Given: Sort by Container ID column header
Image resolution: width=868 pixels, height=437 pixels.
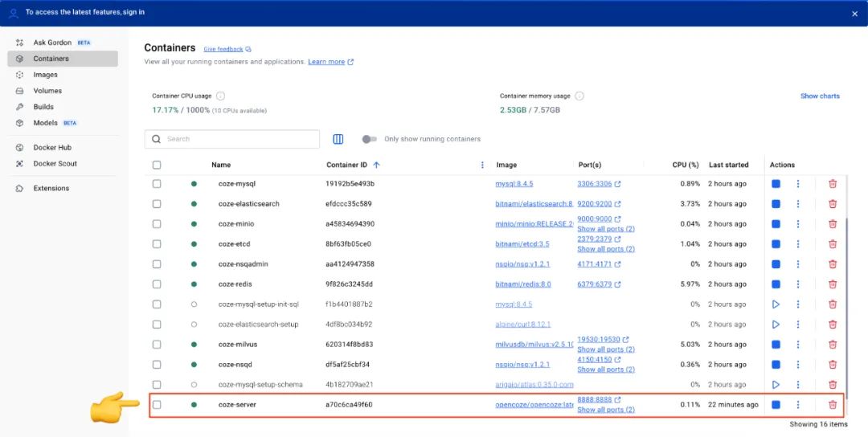Looking at the screenshot, I should click(346, 165).
